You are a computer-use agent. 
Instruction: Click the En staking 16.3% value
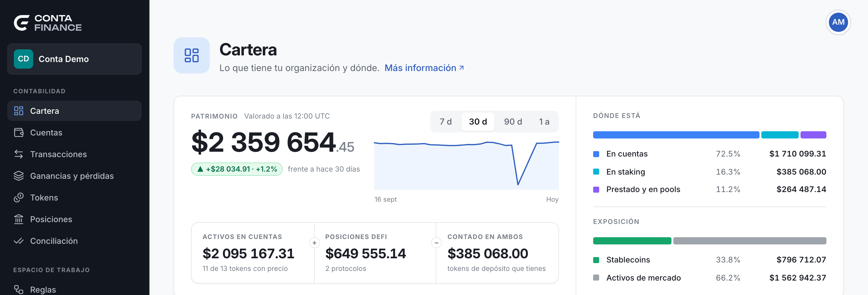pos(728,172)
